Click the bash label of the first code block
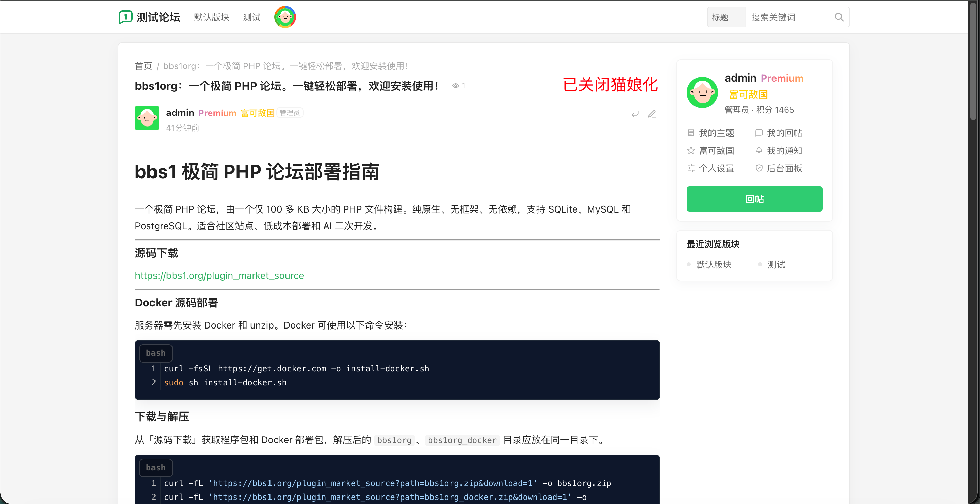The image size is (980, 504). click(156, 353)
